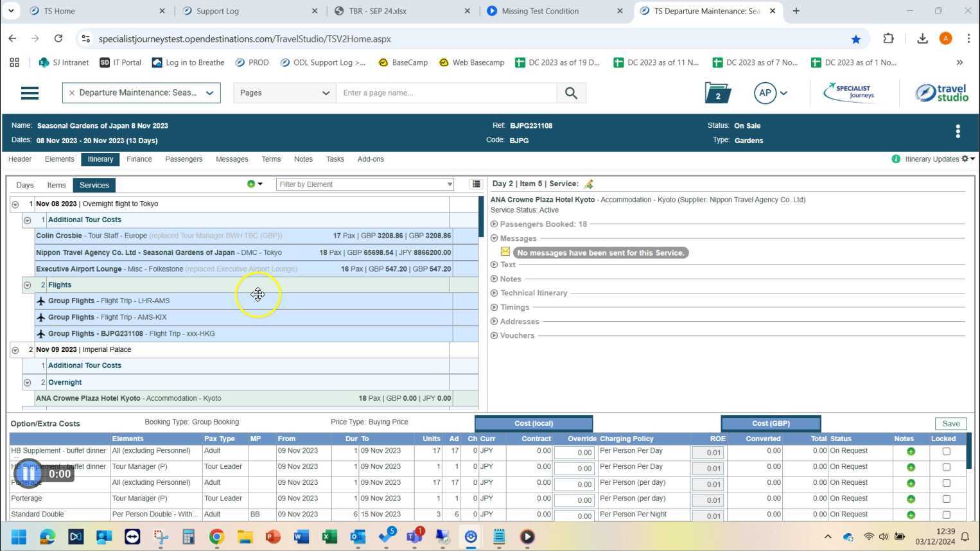Open the three-dot departure options menu

pos(958,132)
